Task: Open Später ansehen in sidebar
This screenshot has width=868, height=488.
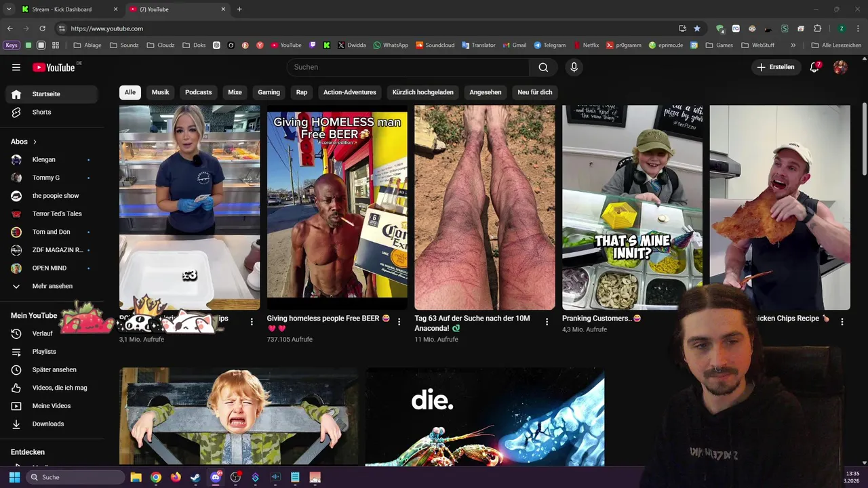Action: [x=52, y=369]
